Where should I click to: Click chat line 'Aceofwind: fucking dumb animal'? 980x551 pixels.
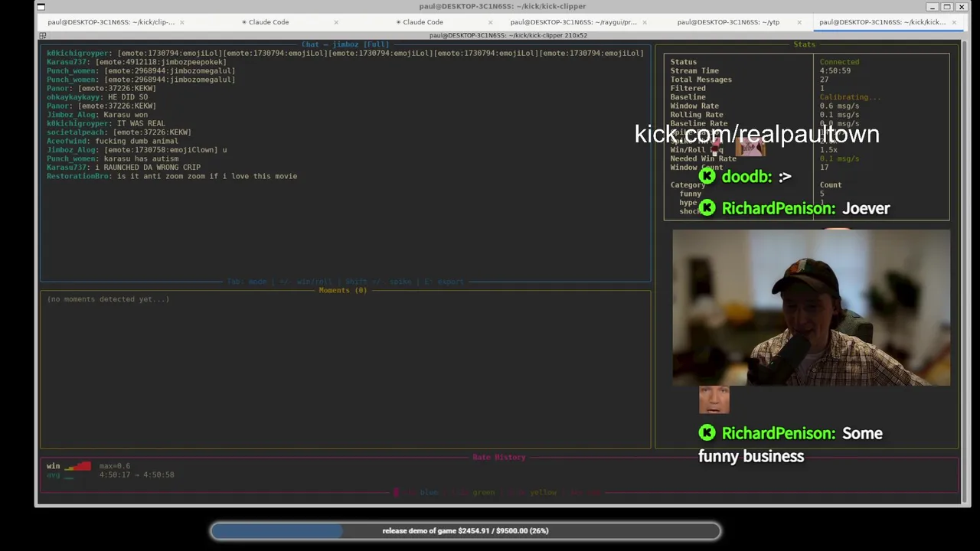click(x=113, y=141)
